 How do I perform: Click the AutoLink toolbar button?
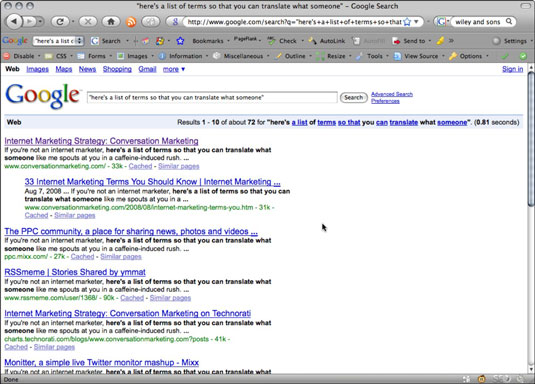click(x=327, y=41)
